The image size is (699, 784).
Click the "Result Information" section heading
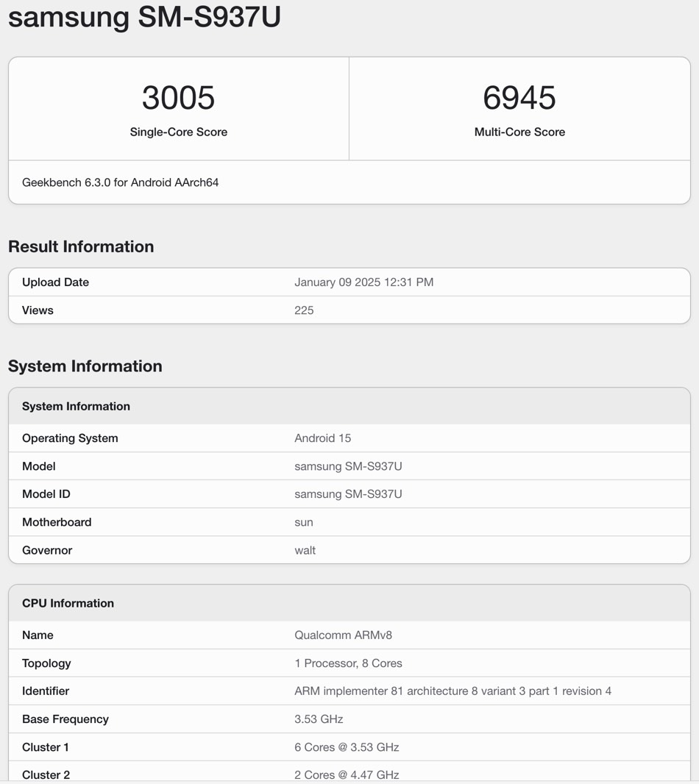[x=81, y=246]
